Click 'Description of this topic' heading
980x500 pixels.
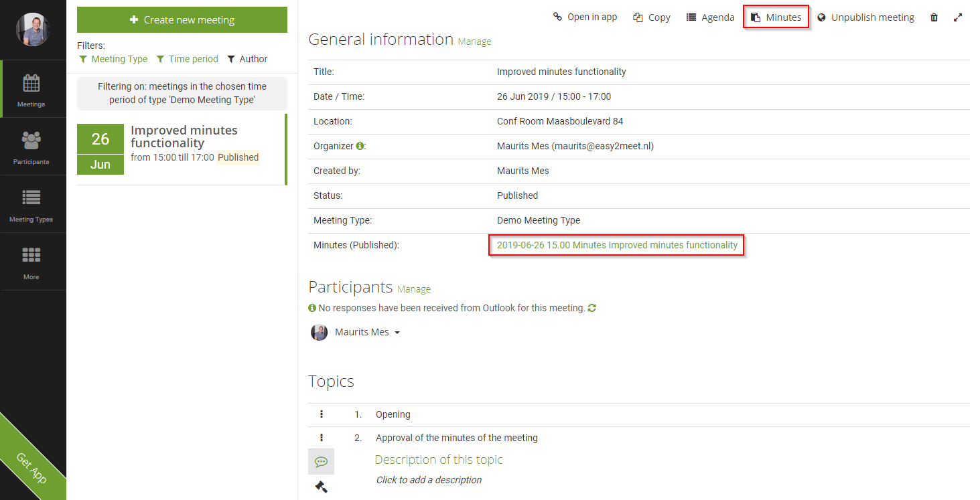[x=439, y=460]
